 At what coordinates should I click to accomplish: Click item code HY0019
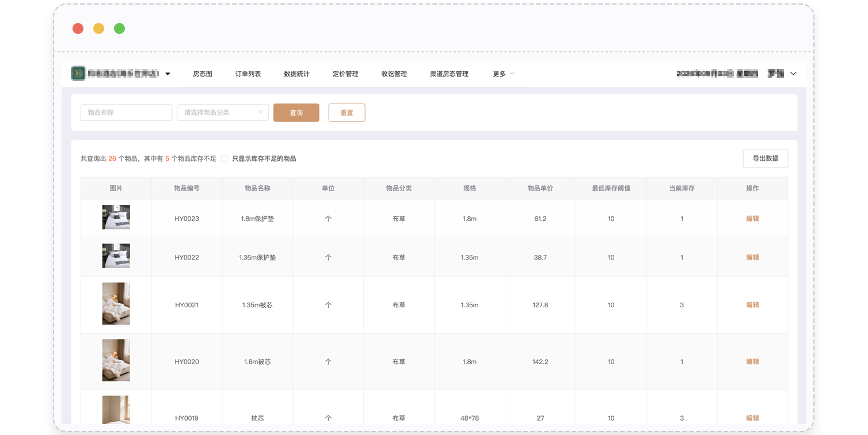pyautogui.click(x=186, y=418)
